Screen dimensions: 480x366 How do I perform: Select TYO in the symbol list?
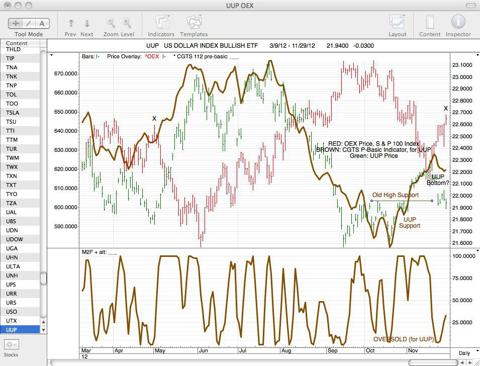point(20,194)
